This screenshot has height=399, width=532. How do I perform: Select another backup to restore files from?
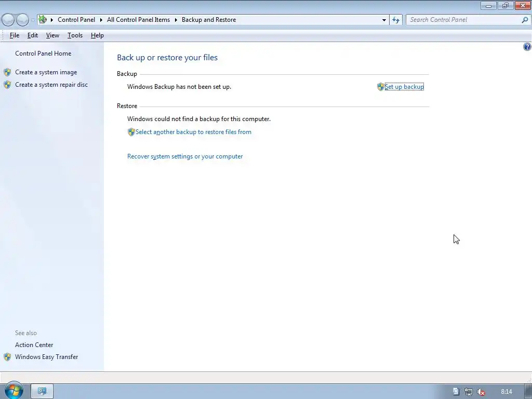[x=193, y=132]
